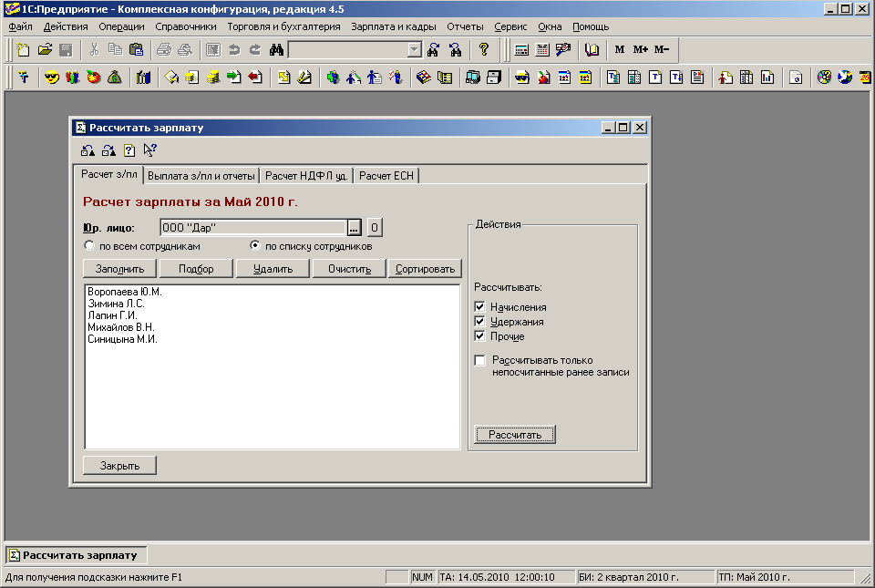The width and height of the screenshot is (875, 588).
Task: Click the context help arrow icon in dialog
Action: pyautogui.click(x=150, y=150)
